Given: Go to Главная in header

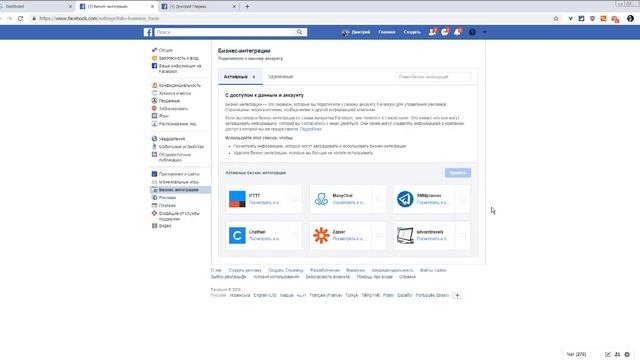Looking at the screenshot, I should [387, 32].
